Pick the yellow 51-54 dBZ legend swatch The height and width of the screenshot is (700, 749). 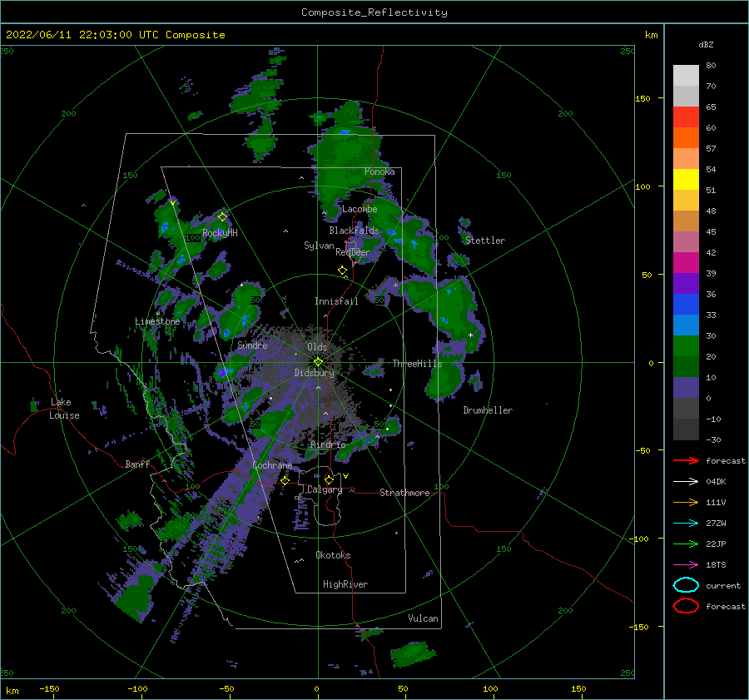pyautogui.click(x=686, y=180)
